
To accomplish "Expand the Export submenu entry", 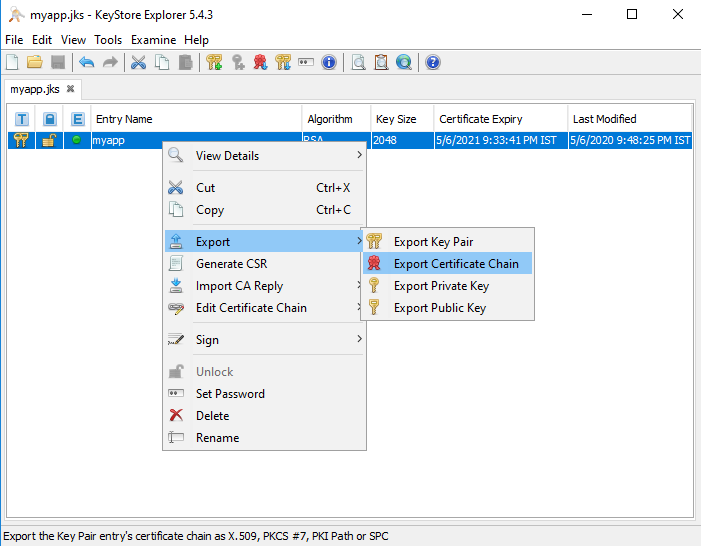I will click(x=264, y=241).
